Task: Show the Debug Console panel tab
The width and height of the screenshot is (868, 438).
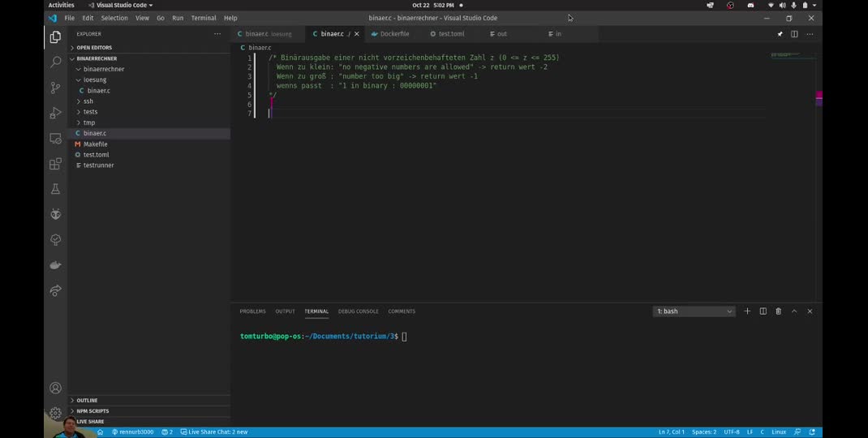Action: 359,311
